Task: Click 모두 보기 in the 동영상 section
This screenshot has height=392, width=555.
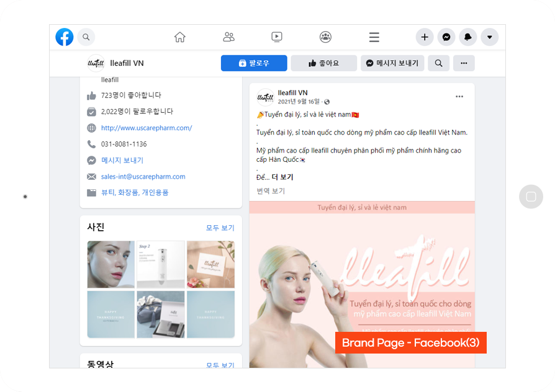Action: click(x=220, y=365)
